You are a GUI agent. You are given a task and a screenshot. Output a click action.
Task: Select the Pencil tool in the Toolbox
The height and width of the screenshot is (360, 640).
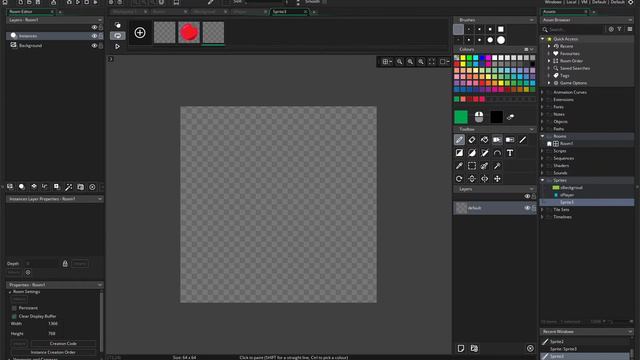click(459, 140)
